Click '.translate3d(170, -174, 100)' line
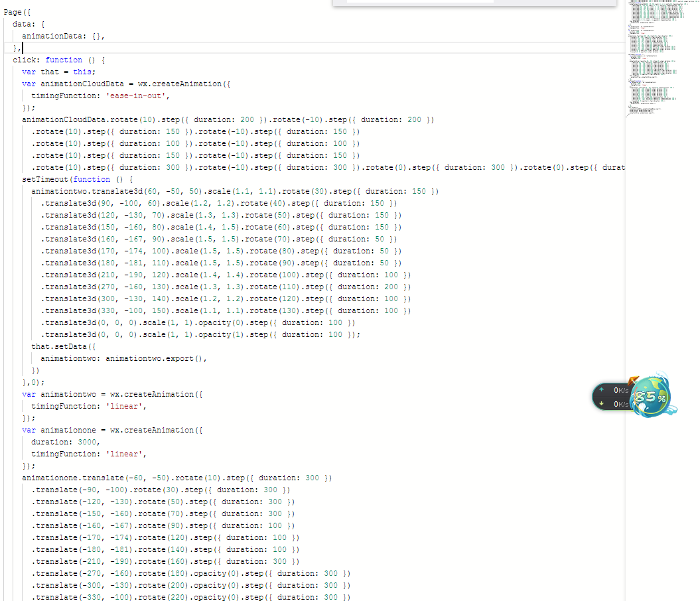Screen dimensions: 700x601 [x=221, y=251]
